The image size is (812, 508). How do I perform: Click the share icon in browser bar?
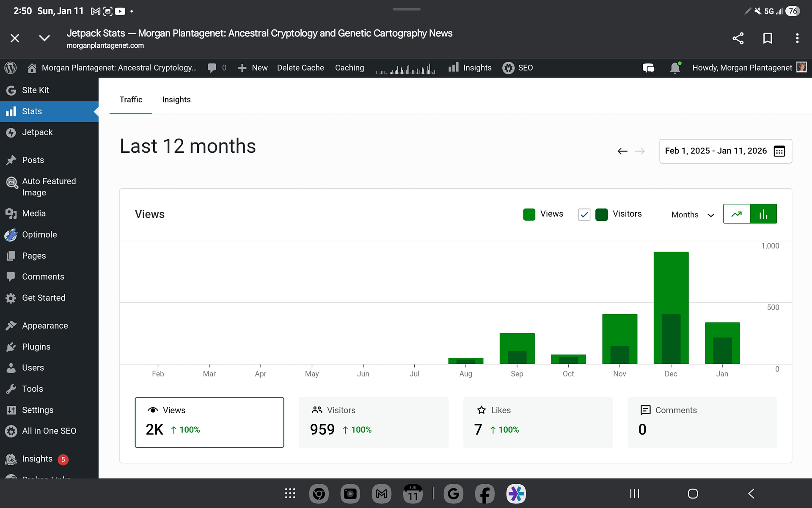tap(738, 38)
